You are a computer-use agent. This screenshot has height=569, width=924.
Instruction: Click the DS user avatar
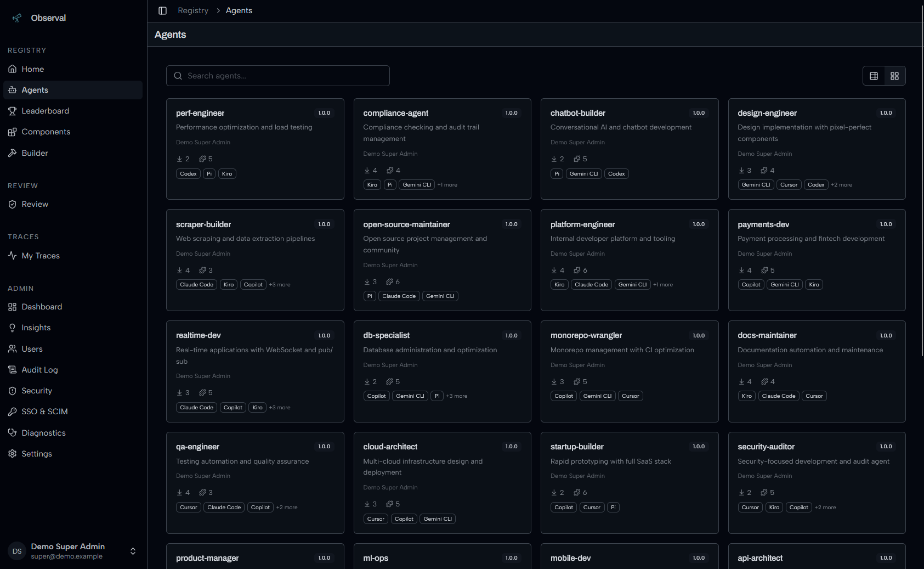pos(17,551)
